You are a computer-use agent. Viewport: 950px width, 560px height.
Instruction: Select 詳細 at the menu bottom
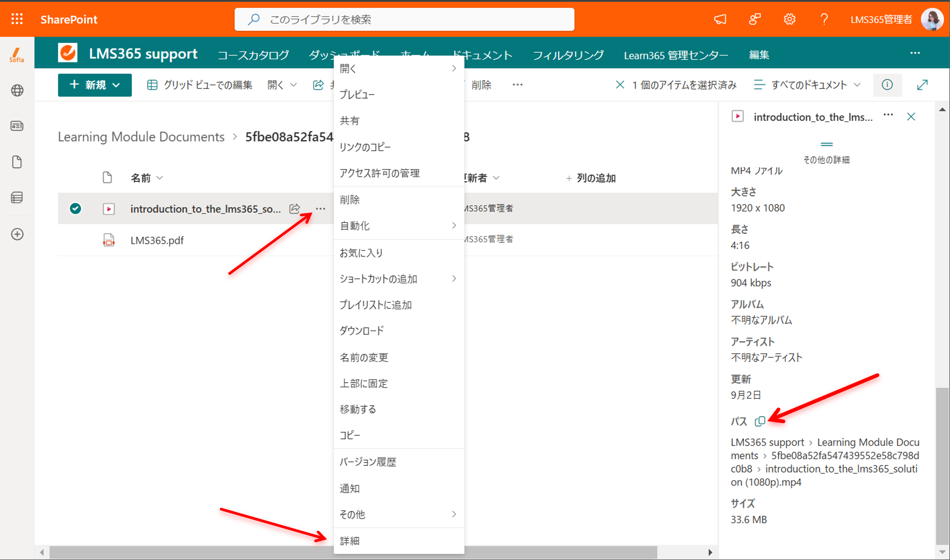[x=399, y=541]
